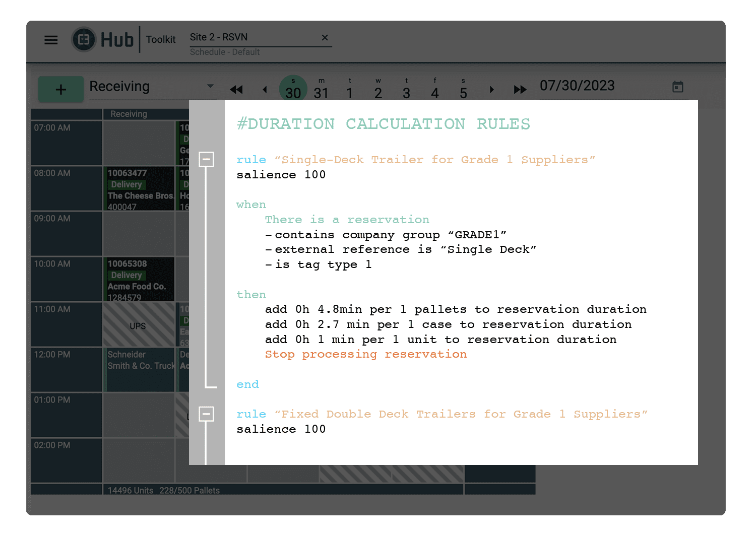Collapse the Single-Deck Trailer rule block
The image size is (756, 535).
coord(206,159)
